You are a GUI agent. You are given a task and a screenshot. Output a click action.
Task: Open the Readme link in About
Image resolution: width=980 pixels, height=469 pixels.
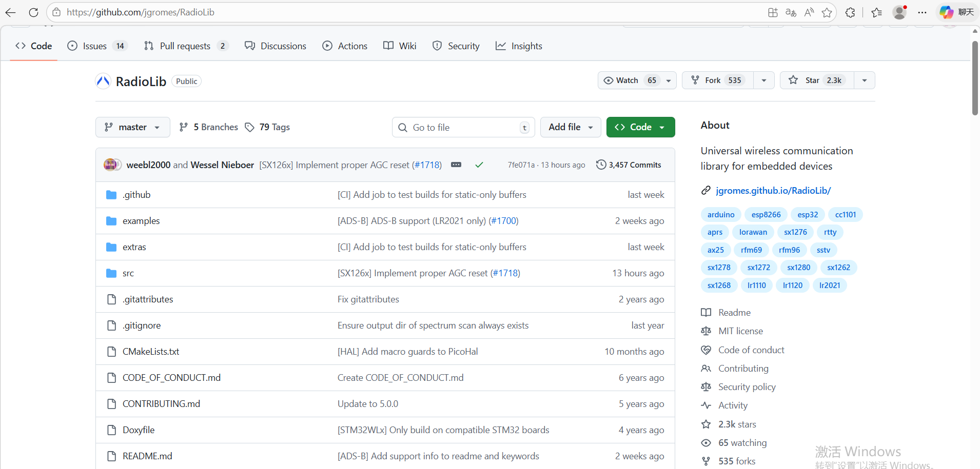click(x=734, y=313)
